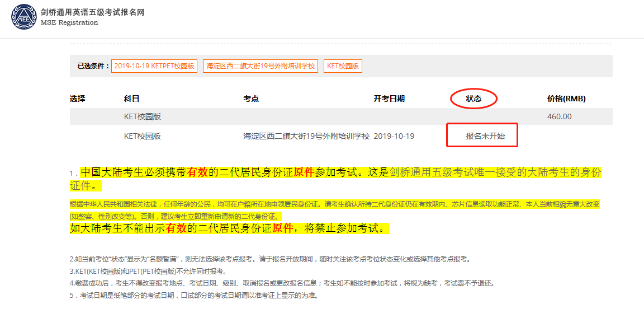Viewport: 644px width, 318px height.
Task: Click the 科目 column header
Action: point(132,99)
